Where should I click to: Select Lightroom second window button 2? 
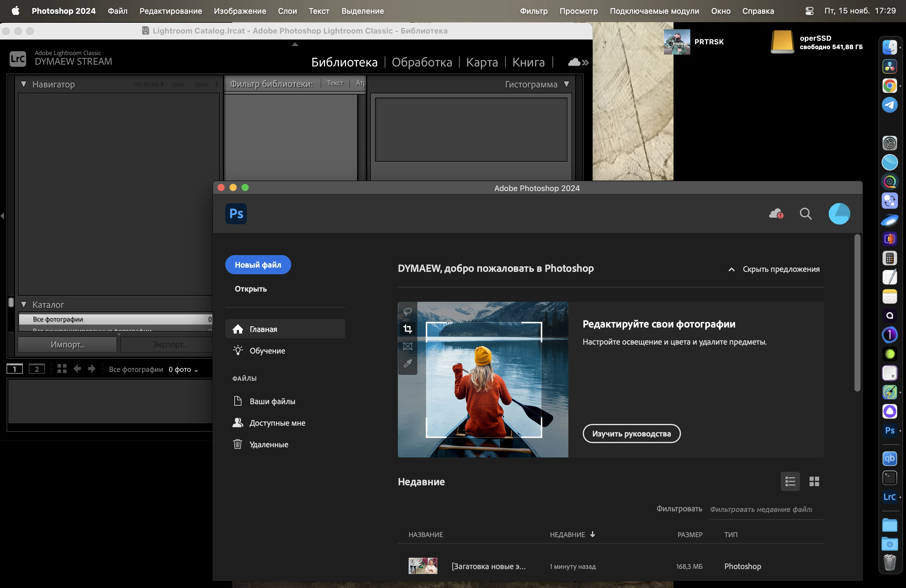[x=37, y=369]
